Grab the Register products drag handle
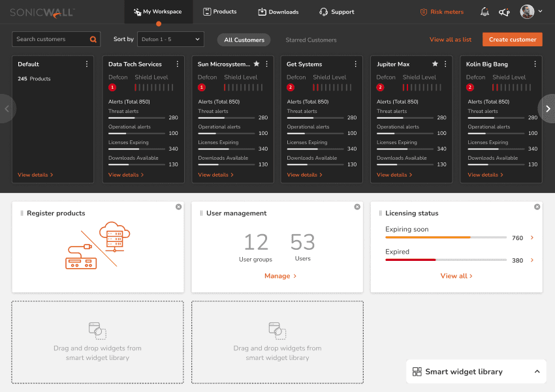Image resolution: width=555 pixels, height=392 pixels. pyautogui.click(x=22, y=213)
